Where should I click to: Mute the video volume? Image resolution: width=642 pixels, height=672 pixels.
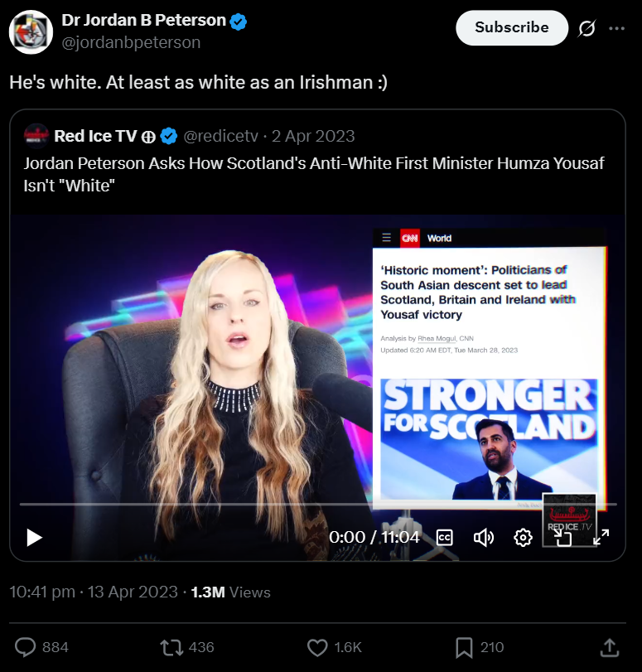coord(484,538)
